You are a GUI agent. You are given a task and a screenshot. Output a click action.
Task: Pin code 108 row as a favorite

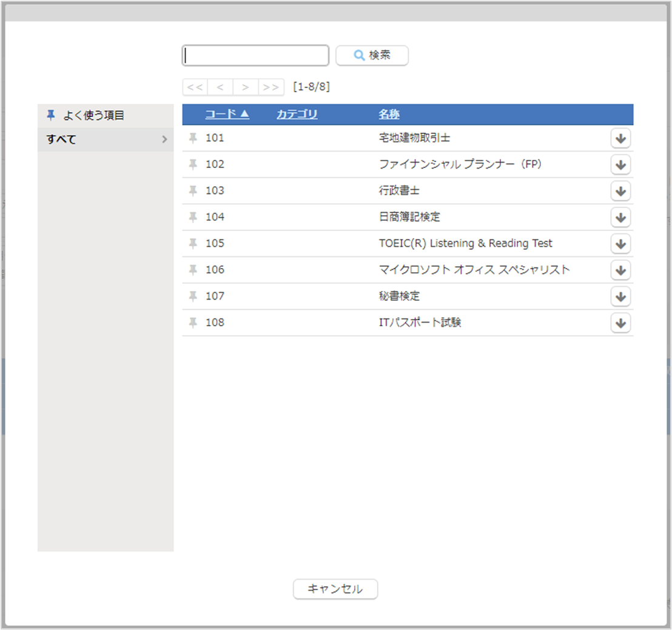[x=193, y=323]
